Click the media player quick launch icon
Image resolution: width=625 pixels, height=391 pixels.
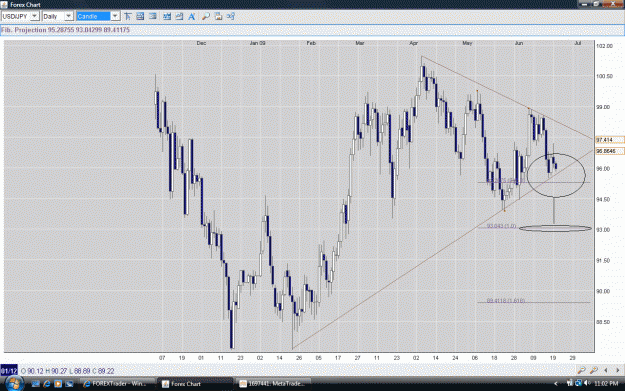(58, 384)
